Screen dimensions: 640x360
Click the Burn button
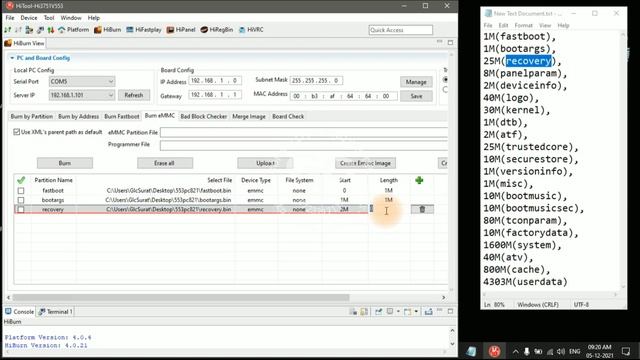pos(64,163)
